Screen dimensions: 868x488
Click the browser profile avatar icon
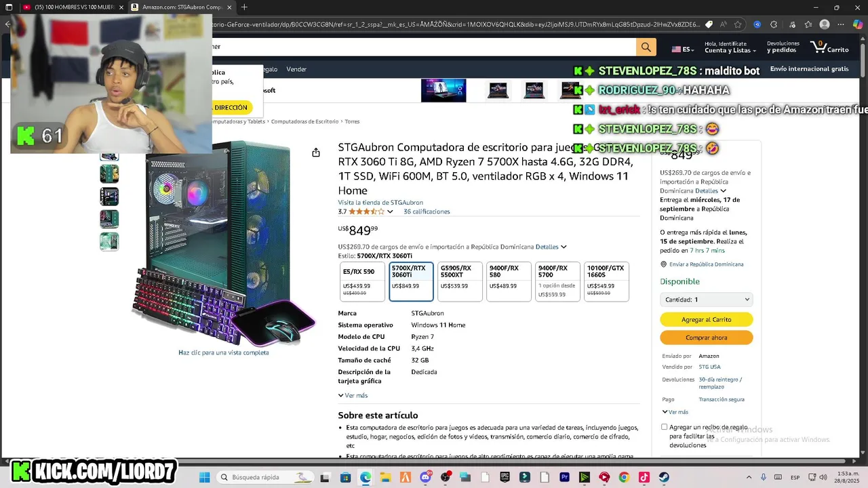click(x=825, y=24)
